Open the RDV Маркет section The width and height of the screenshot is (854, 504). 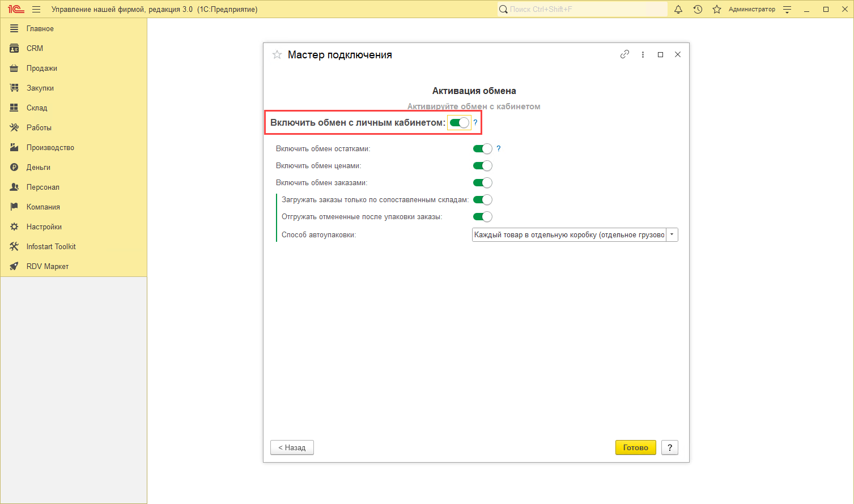click(x=47, y=267)
